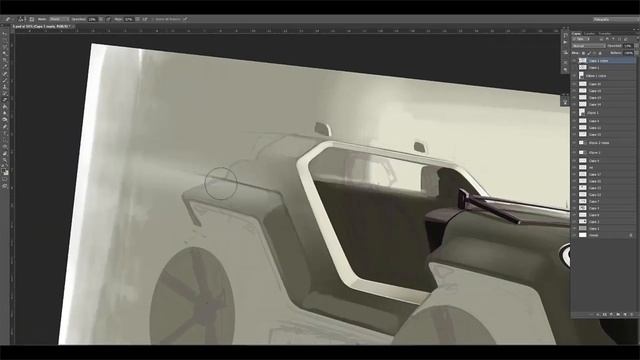The image size is (640, 360).
Task: Click the background color swatch
Action: click(7, 172)
